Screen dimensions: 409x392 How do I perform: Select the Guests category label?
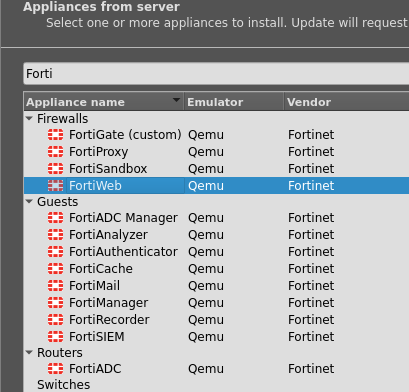click(57, 202)
